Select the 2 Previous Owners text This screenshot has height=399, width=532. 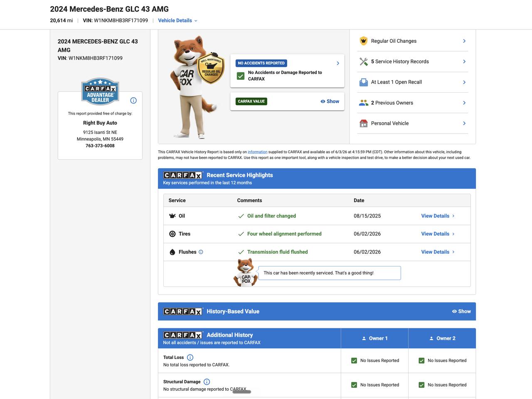392,103
